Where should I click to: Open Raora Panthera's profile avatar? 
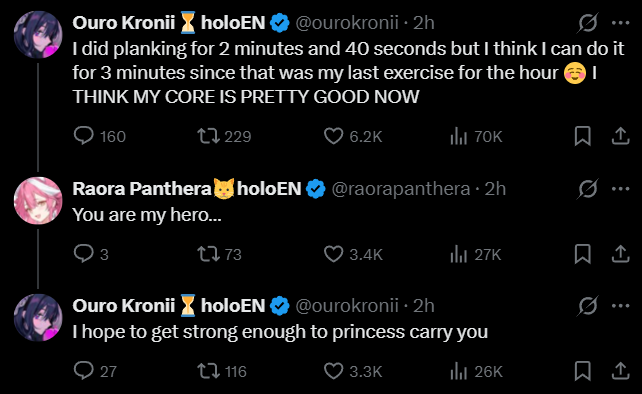(38, 201)
